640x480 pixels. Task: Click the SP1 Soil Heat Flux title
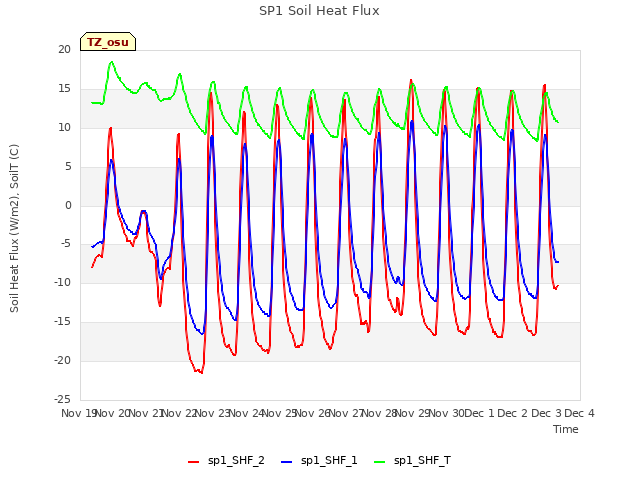(319, 11)
